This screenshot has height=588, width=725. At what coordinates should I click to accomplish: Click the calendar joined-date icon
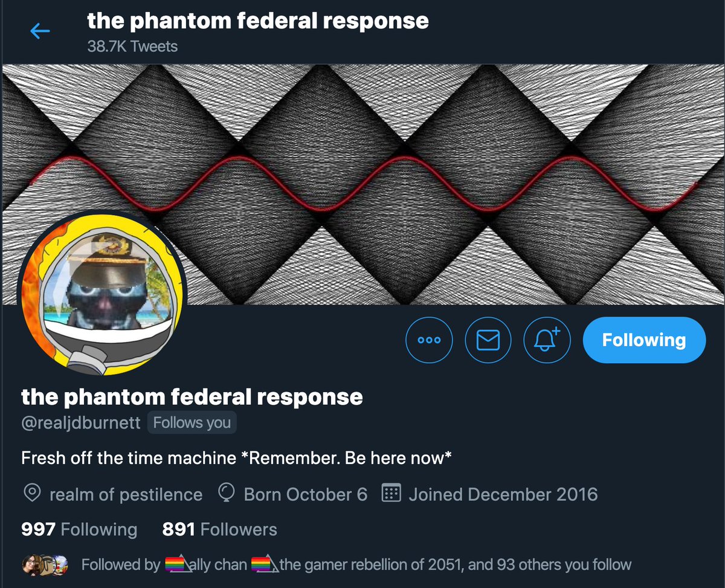click(391, 493)
